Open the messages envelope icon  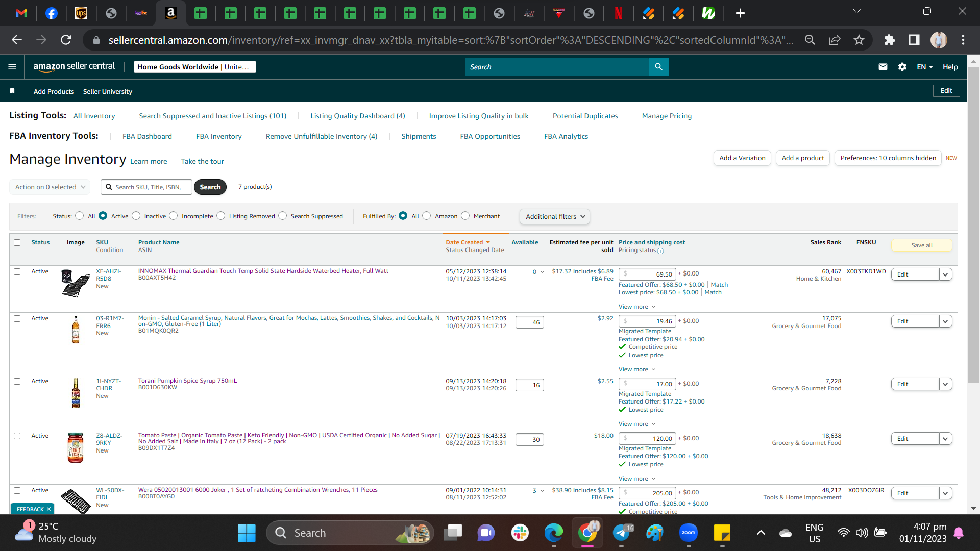[883, 67]
